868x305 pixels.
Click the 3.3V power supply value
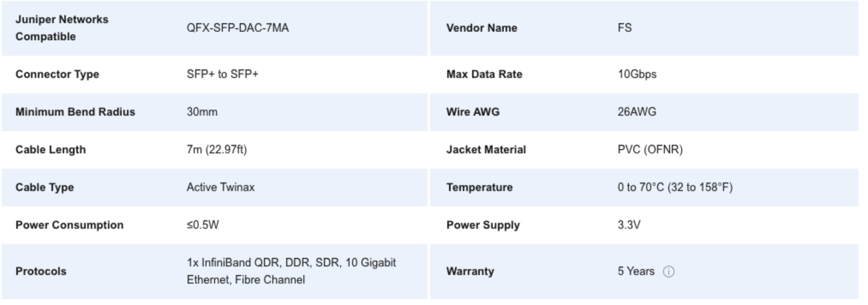click(x=629, y=225)
